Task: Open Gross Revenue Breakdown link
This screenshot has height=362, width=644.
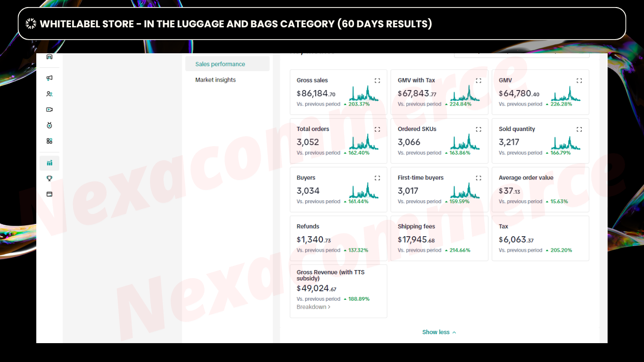Action: coord(313,307)
